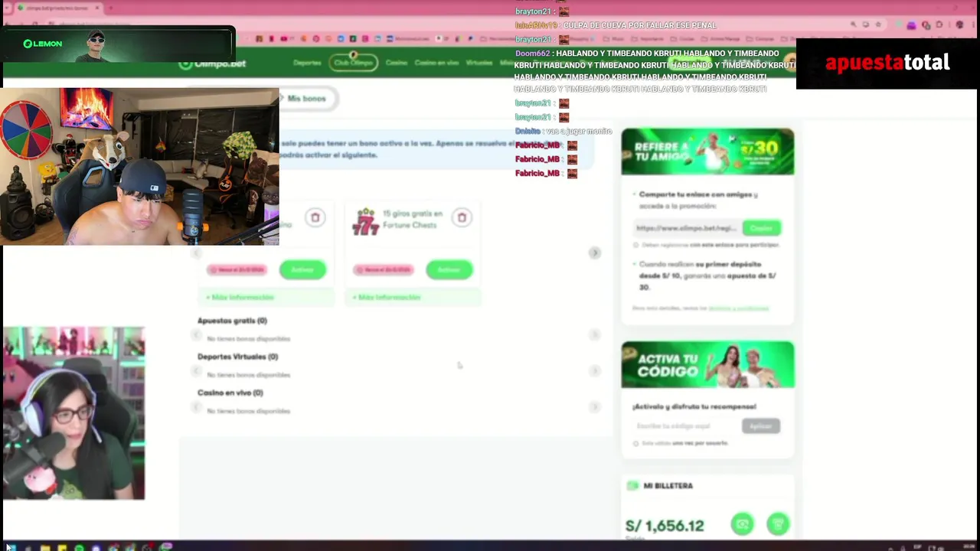980x551 pixels.
Task: Click the referral URL field
Action: pyautogui.click(x=687, y=228)
